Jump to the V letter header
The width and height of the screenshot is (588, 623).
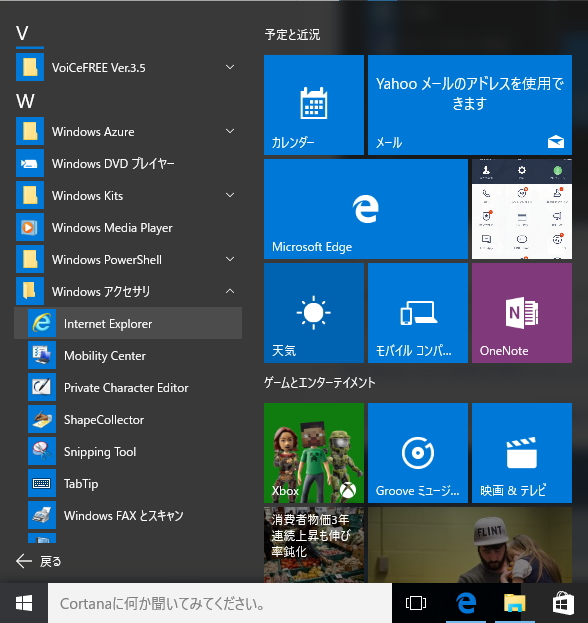click(x=22, y=33)
